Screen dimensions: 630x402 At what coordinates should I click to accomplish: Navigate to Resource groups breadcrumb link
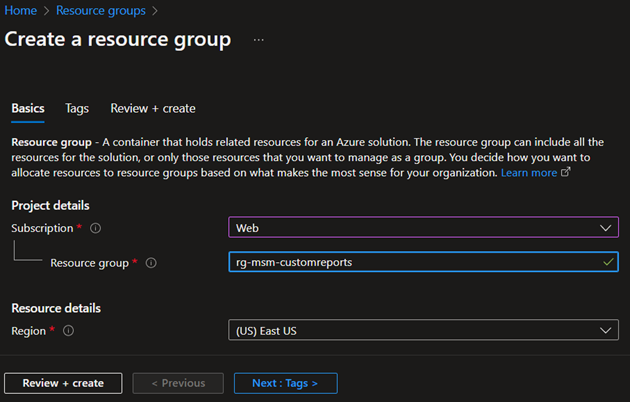[100, 11]
